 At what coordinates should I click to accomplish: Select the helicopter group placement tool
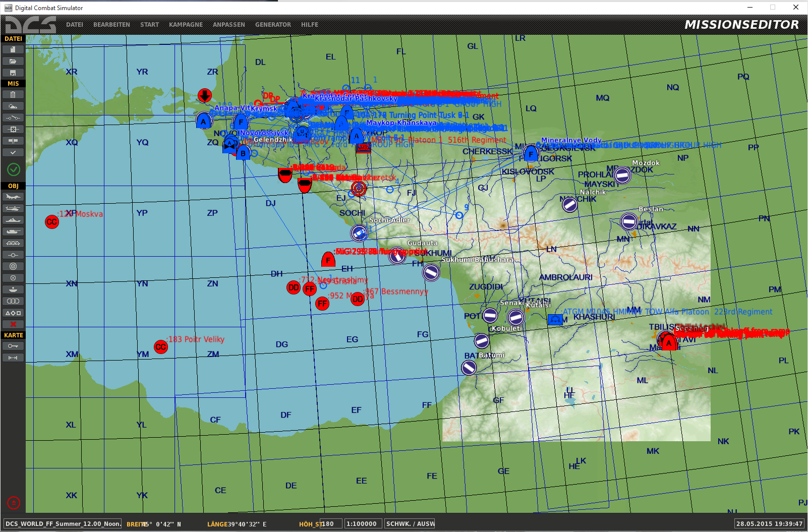pos(13,208)
